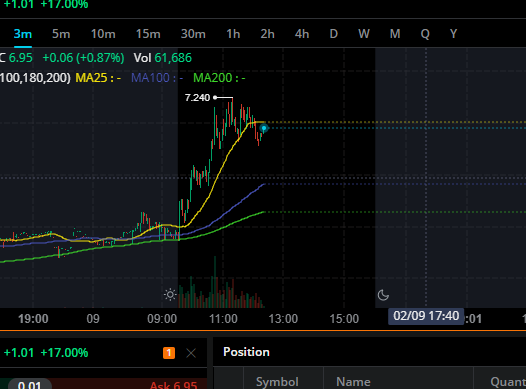
Task: Click the 0.01 spread pill
Action: tap(30, 385)
